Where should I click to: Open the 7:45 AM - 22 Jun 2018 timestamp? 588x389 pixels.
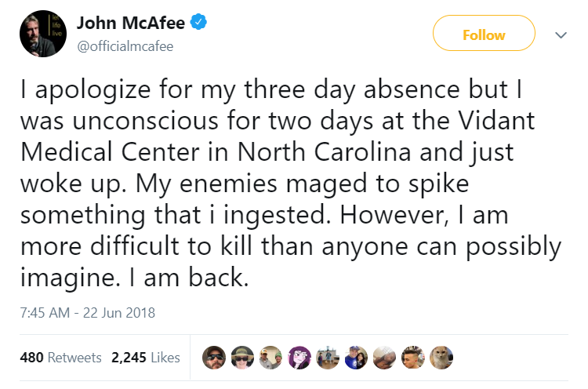(87, 312)
